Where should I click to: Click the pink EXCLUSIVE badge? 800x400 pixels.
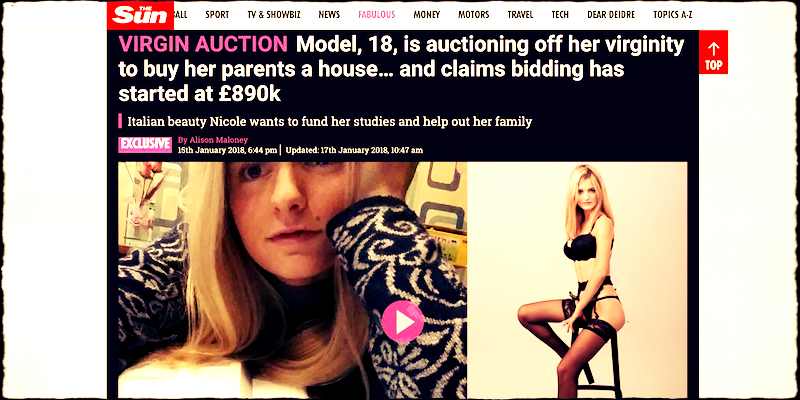tap(145, 145)
